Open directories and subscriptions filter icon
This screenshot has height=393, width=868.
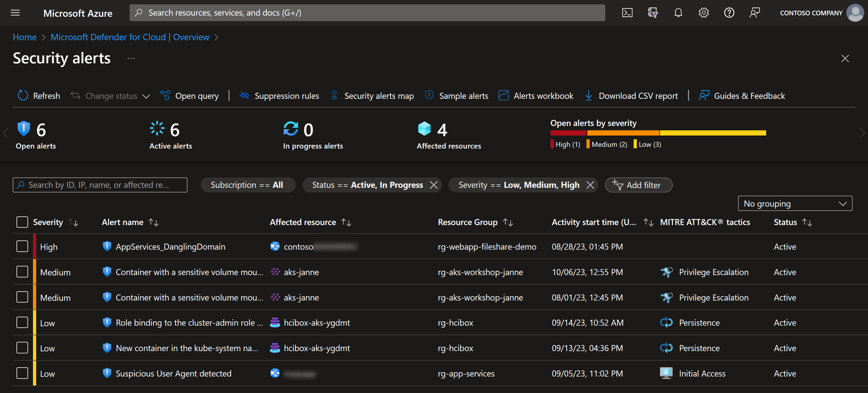pos(653,13)
